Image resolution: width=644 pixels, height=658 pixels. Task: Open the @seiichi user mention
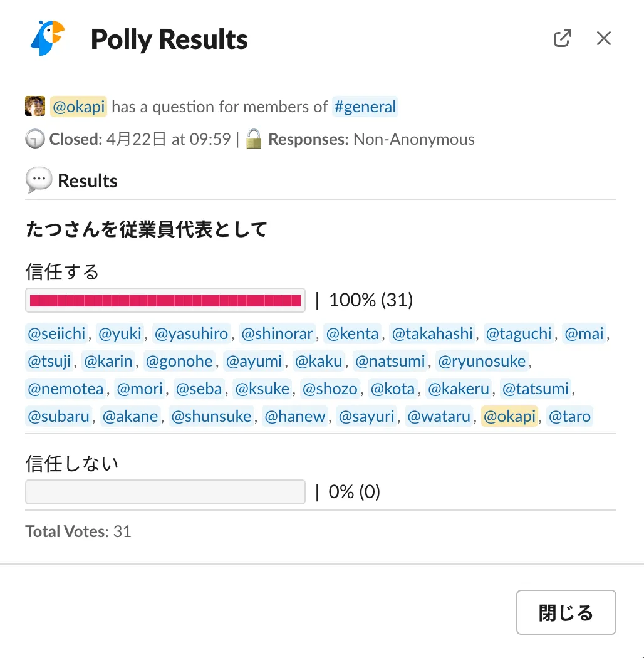coord(56,333)
